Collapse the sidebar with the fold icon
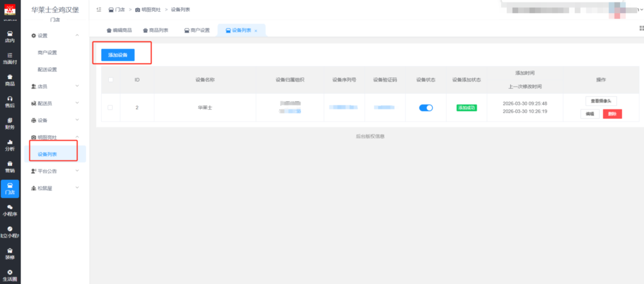 [99, 9]
